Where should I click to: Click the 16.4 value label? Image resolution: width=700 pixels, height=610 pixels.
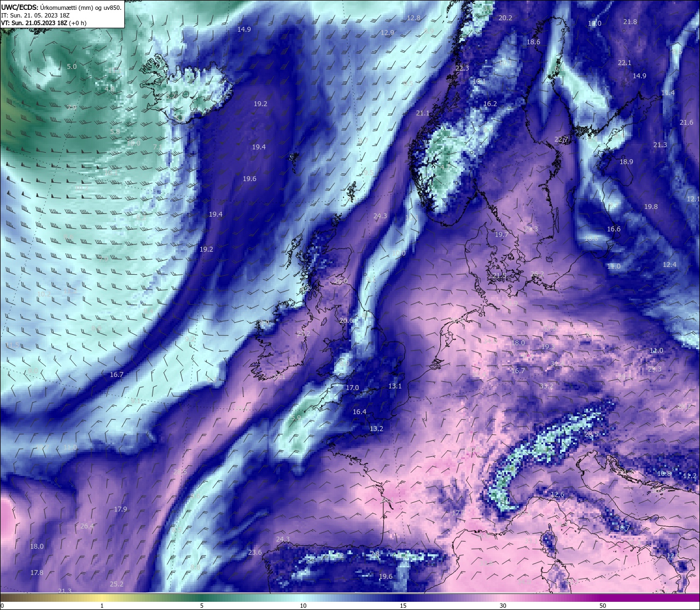point(359,412)
